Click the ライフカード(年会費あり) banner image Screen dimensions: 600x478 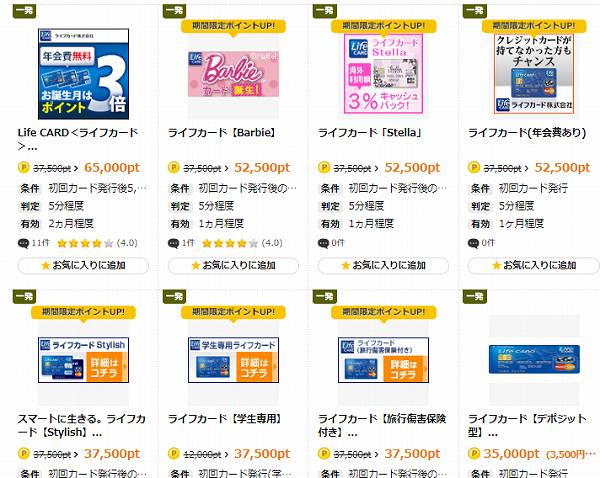click(x=533, y=74)
